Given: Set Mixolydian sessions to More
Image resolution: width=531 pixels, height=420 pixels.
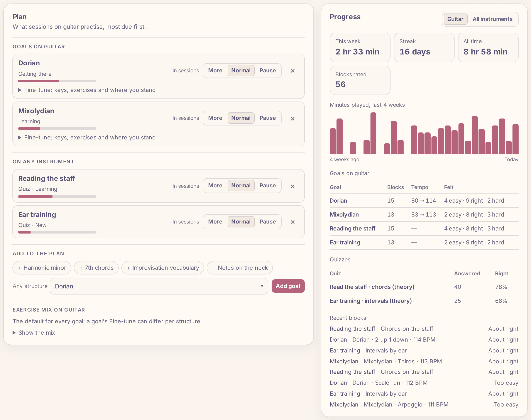Looking at the screenshot, I should pyautogui.click(x=215, y=118).
